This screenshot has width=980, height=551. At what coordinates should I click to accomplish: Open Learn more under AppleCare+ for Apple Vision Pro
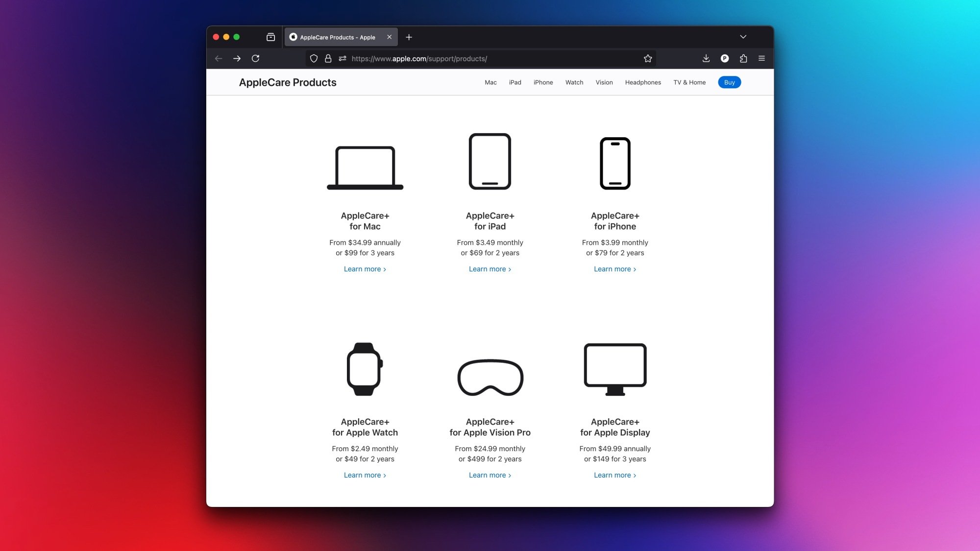pyautogui.click(x=490, y=476)
